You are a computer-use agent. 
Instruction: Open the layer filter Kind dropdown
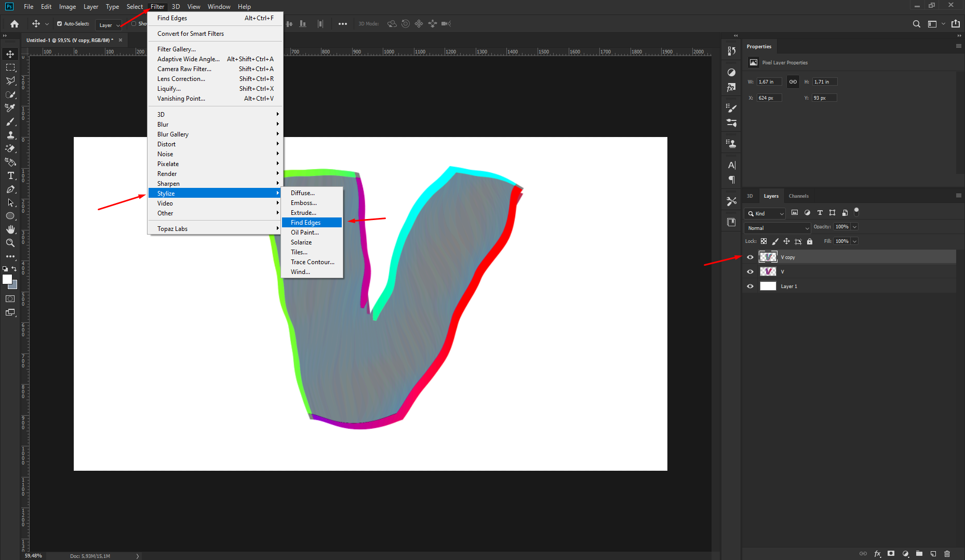point(766,213)
